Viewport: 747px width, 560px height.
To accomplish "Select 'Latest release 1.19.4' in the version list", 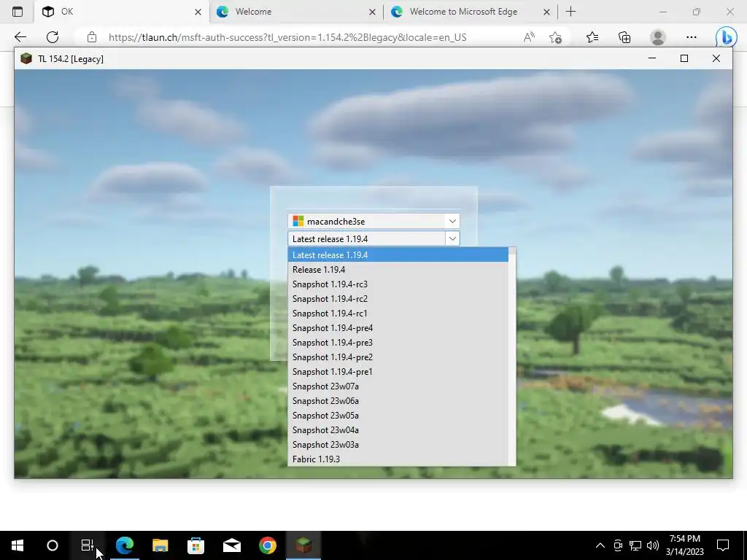I will (x=398, y=254).
